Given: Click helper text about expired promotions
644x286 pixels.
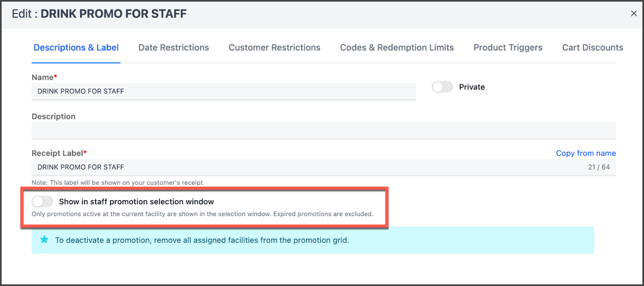Looking at the screenshot, I should pyautogui.click(x=202, y=214).
